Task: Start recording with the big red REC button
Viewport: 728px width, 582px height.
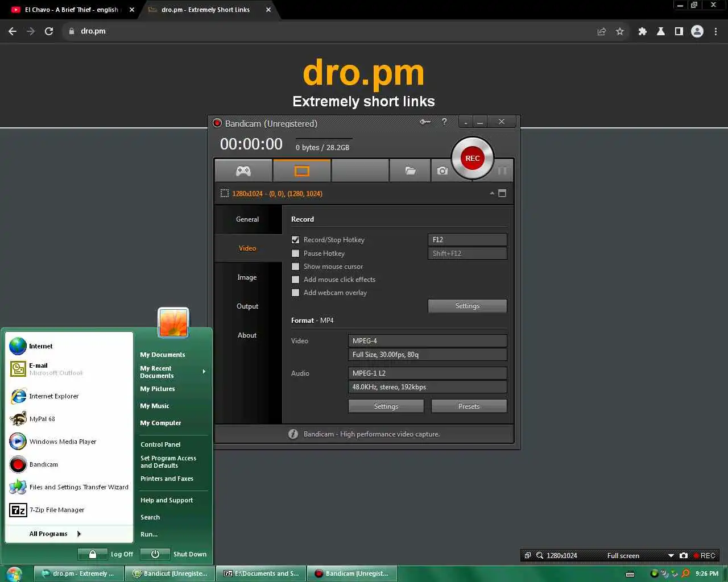Action: 472,158
